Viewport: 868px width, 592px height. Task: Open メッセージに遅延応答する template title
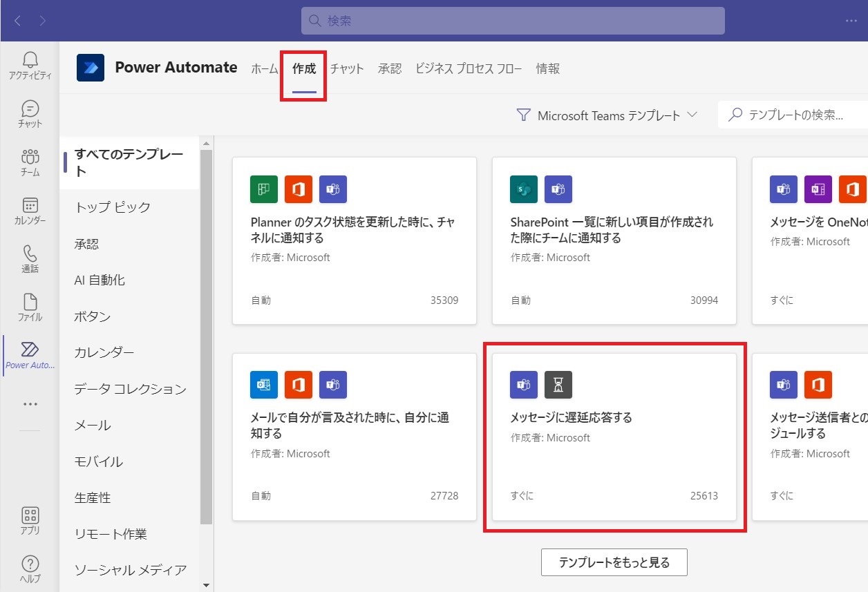point(571,418)
